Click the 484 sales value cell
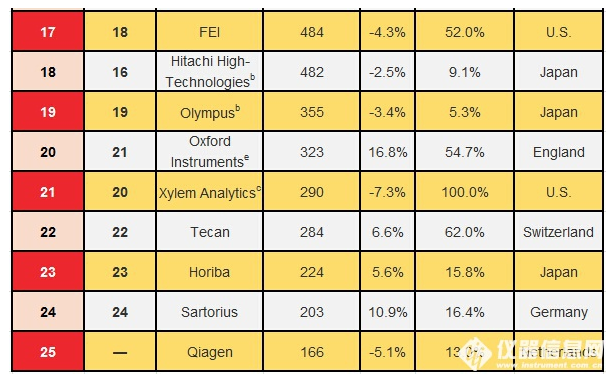 pyautogui.click(x=312, y=32)
